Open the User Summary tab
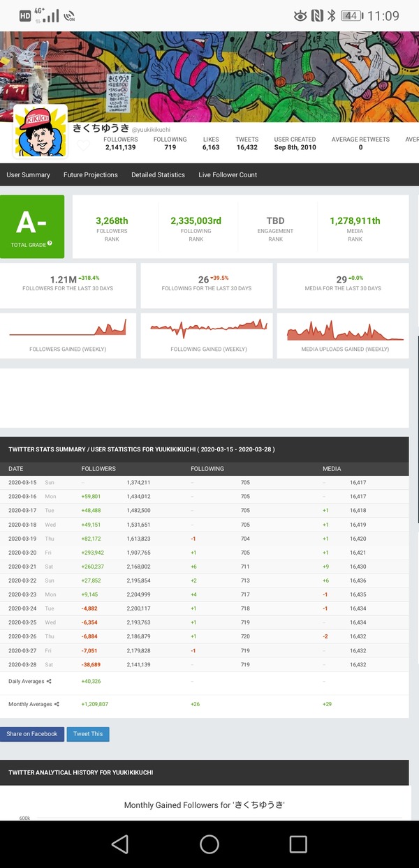 pos(29,174)
